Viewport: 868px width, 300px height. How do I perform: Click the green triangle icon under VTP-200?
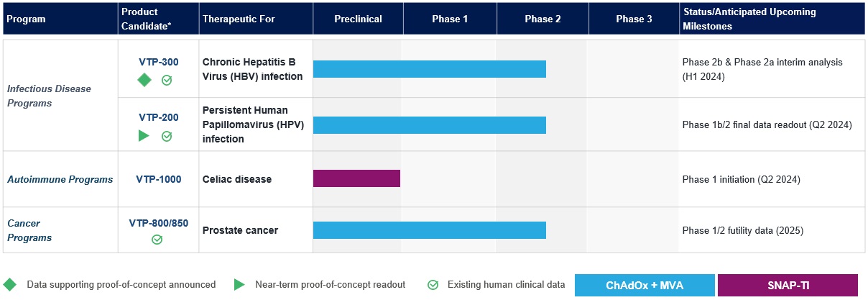tap(144, 135)
